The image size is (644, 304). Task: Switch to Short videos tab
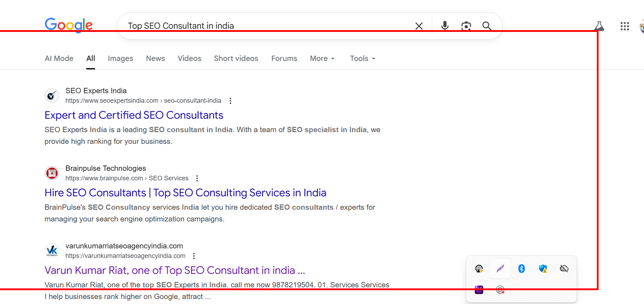pos(236,58)
